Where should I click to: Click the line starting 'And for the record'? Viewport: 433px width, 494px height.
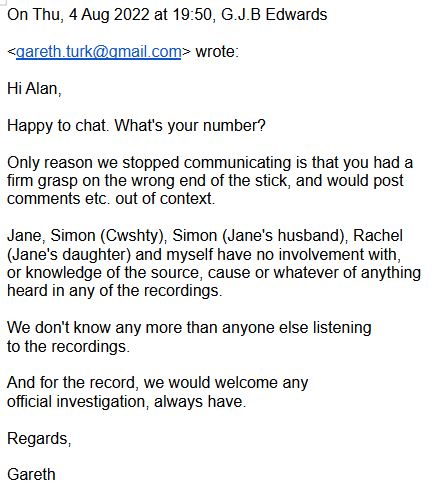point(157,383)
